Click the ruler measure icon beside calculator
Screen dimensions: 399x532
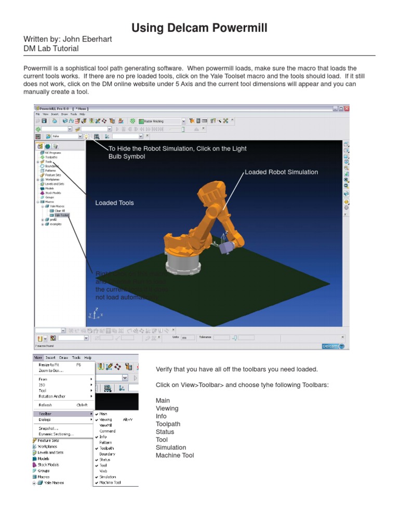[205, 121]
